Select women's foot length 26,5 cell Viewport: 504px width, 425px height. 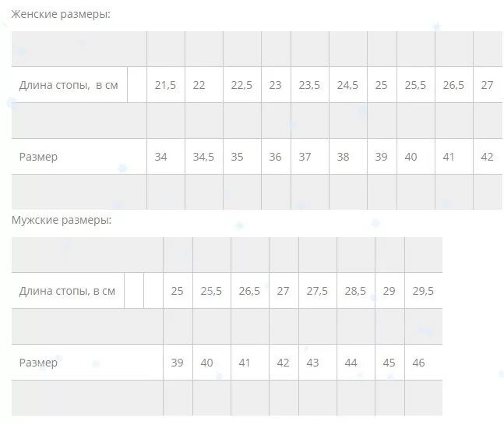[x=453, y=85]
